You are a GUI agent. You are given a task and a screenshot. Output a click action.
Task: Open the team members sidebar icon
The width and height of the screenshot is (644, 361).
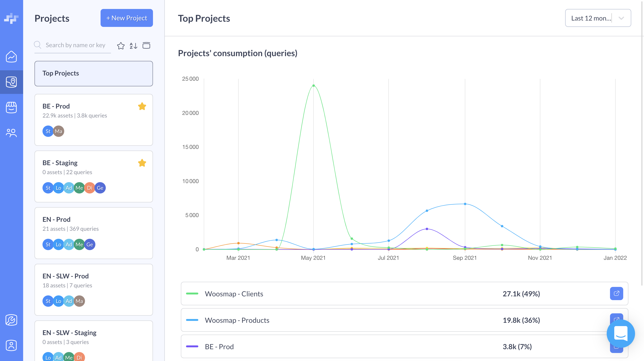point(11,133)
